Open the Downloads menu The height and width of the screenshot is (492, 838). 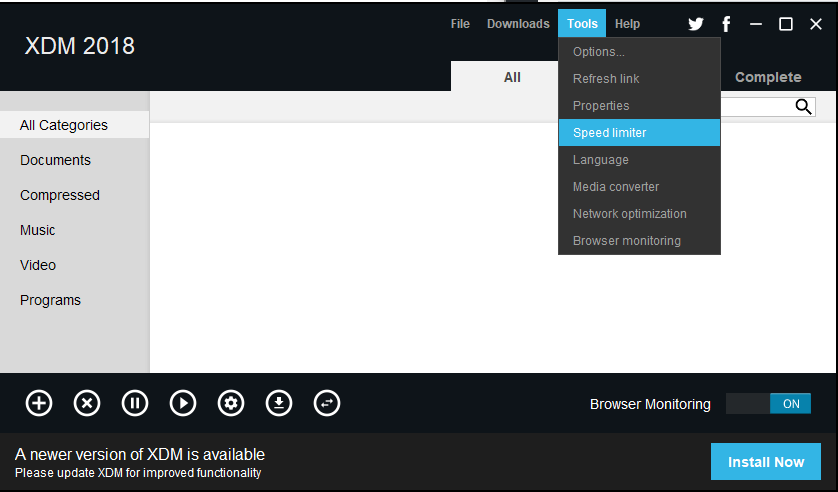pos(518,24)
